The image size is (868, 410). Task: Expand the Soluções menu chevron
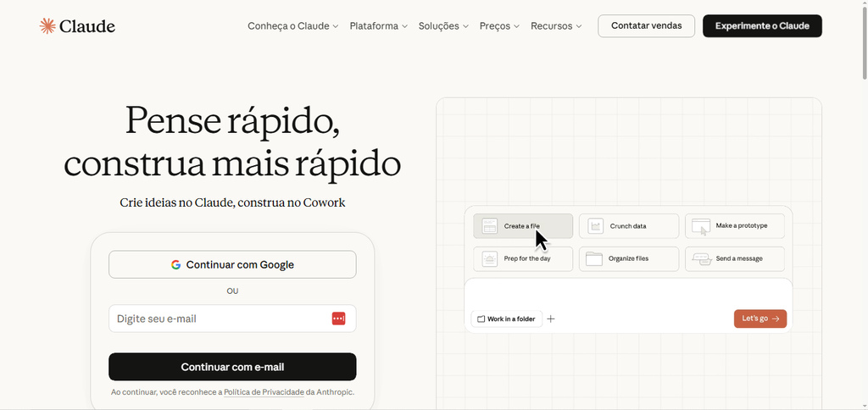point(465,26)
